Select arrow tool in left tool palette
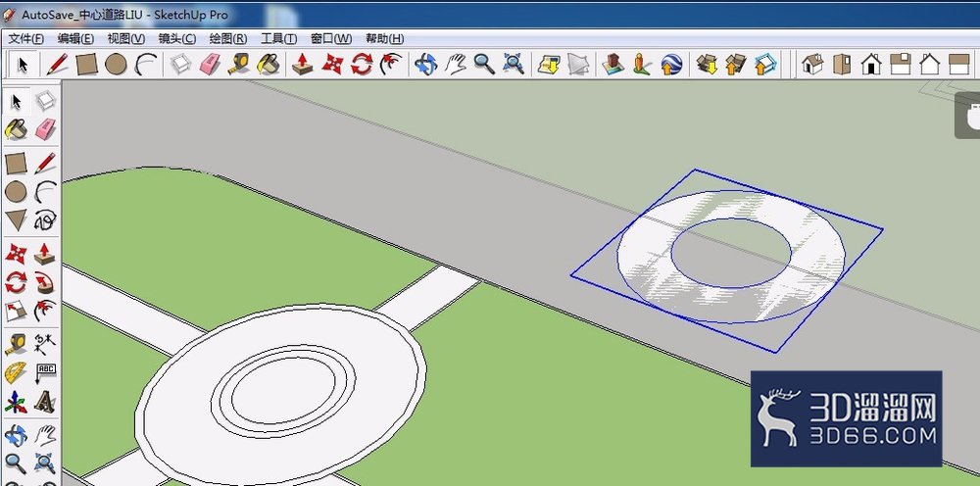 pyautogui.click(x=17, y=101)
